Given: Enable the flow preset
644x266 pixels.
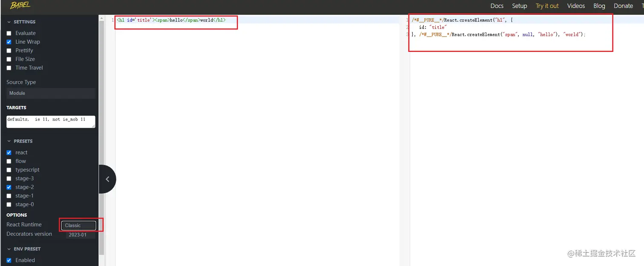Looking at the screenshot, I should pyautogui.click(x=9, y=161).
